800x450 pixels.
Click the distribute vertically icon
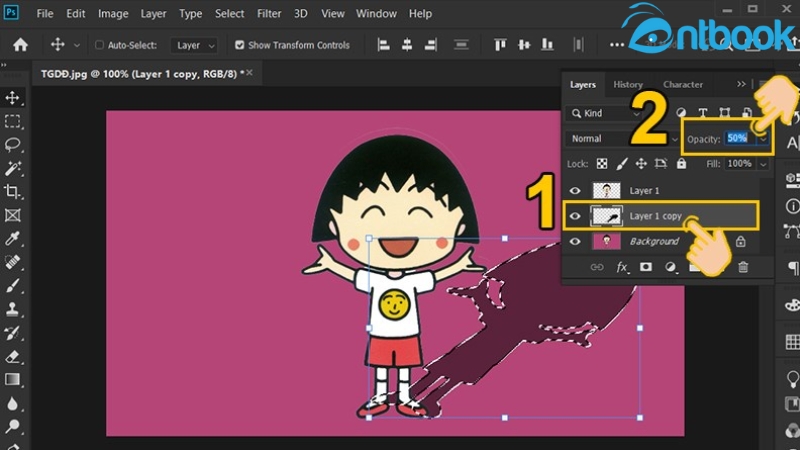coord(461,45)
